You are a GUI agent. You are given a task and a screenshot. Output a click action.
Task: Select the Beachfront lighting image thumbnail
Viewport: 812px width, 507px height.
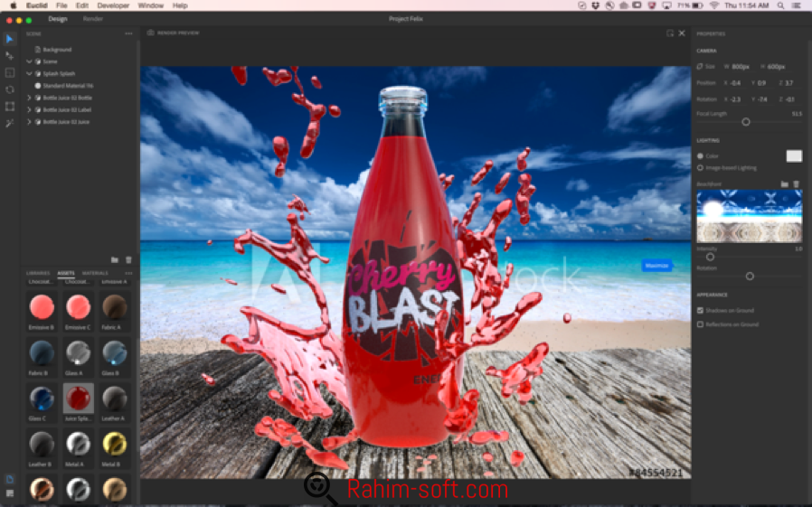coord(749,216)
